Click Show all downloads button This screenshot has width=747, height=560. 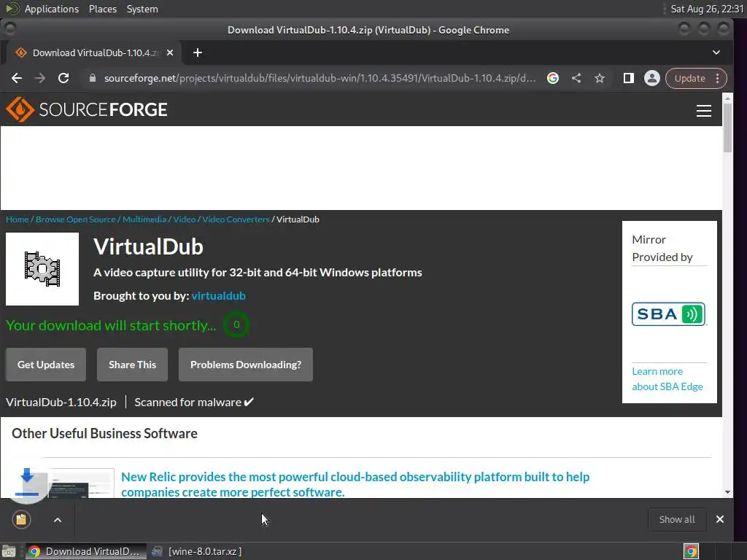(677, 519)
